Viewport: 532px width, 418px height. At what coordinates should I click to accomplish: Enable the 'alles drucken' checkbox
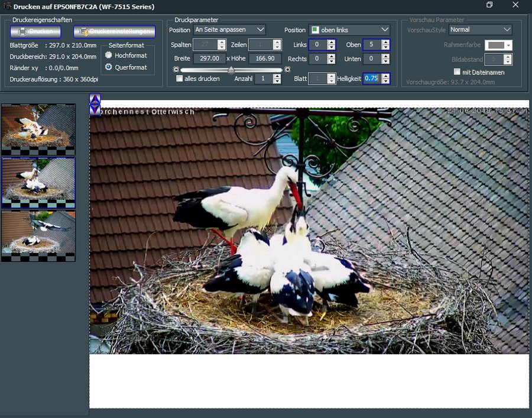click(x=179, y=79)
